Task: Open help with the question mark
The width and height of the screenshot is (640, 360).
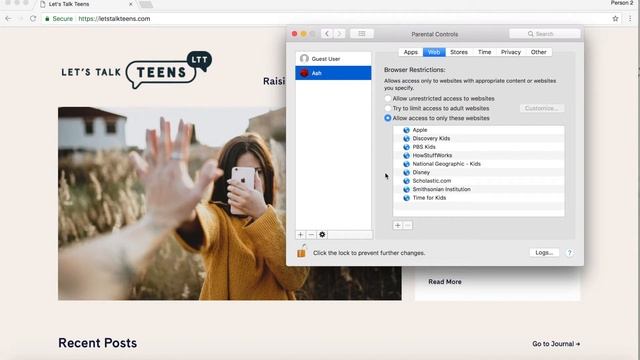Action: [x=569, y=253]
